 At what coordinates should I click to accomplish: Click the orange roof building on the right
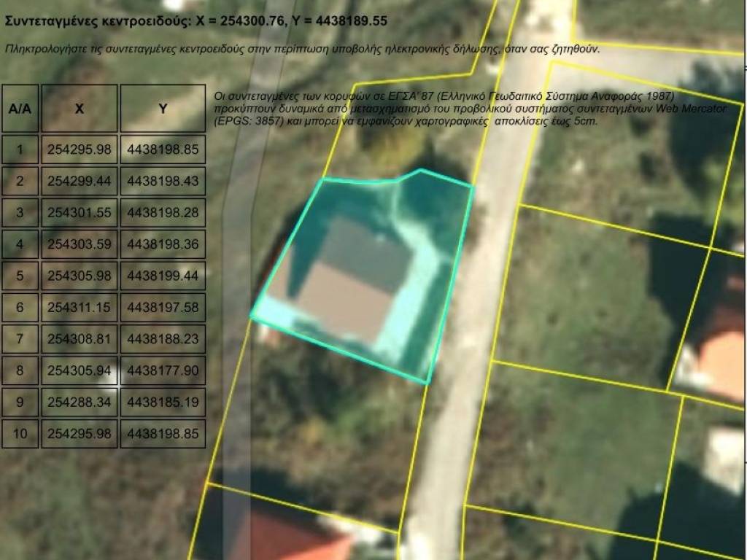tap(722, 357)
